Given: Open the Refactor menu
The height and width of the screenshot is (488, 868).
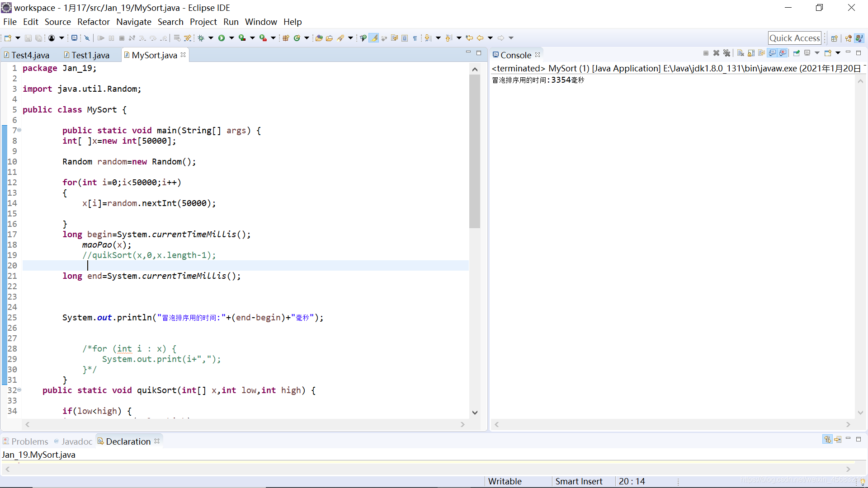Looking at the screenshot, I should [93, 22].
